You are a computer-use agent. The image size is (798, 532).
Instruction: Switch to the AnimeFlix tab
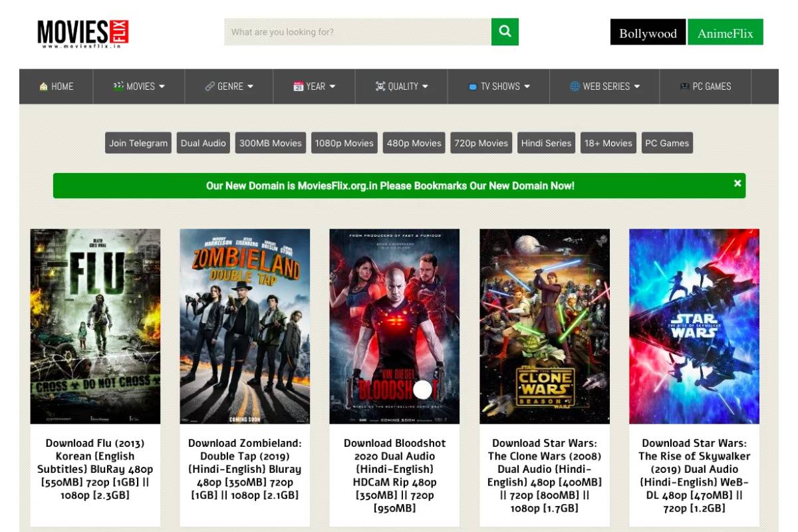[x=725, y=33]
